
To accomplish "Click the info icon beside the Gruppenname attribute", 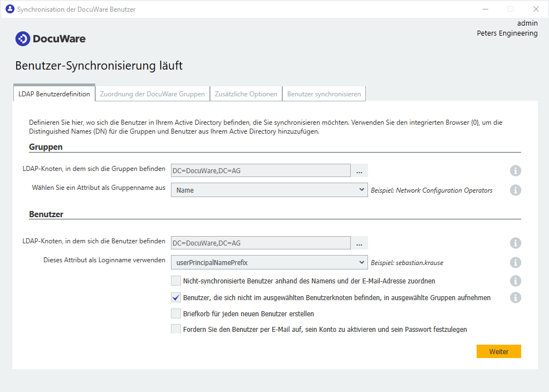I will click(x=515, y=190).
